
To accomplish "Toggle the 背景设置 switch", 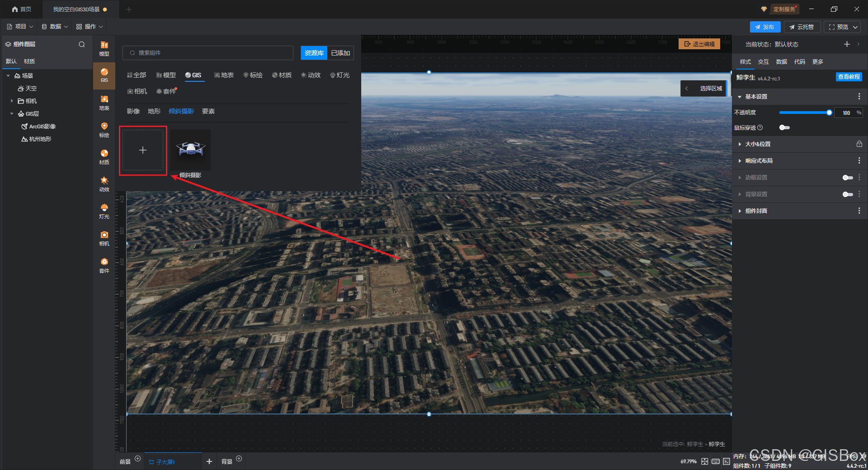I will [x=848, y=194].
